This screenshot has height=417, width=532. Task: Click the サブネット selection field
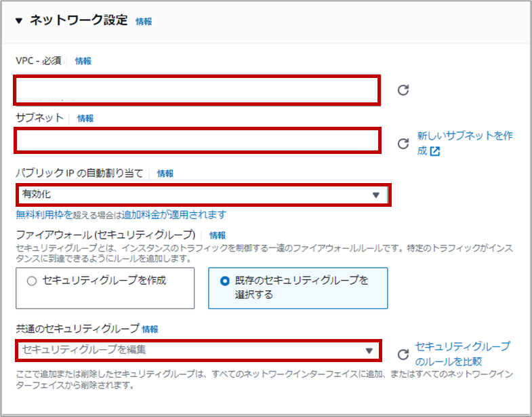[x=197, y=140]
